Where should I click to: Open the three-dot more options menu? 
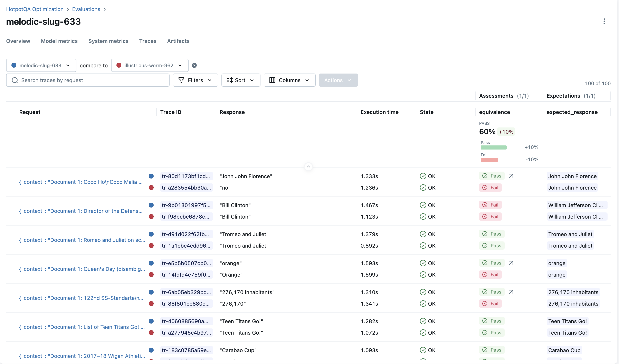[x=604, y=21]
